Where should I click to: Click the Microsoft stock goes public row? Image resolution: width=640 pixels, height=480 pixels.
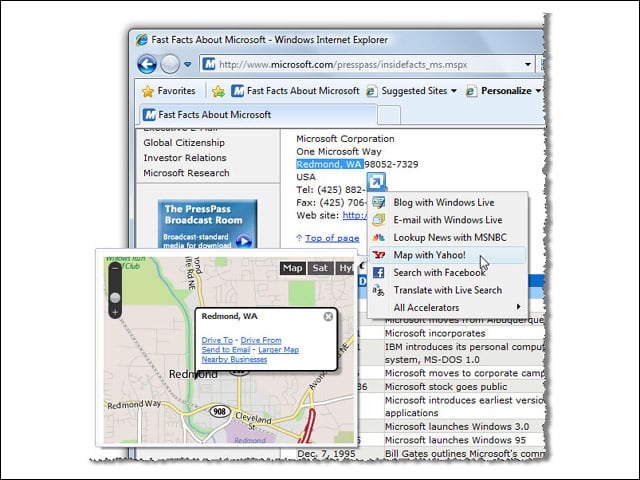click(446, 387)
